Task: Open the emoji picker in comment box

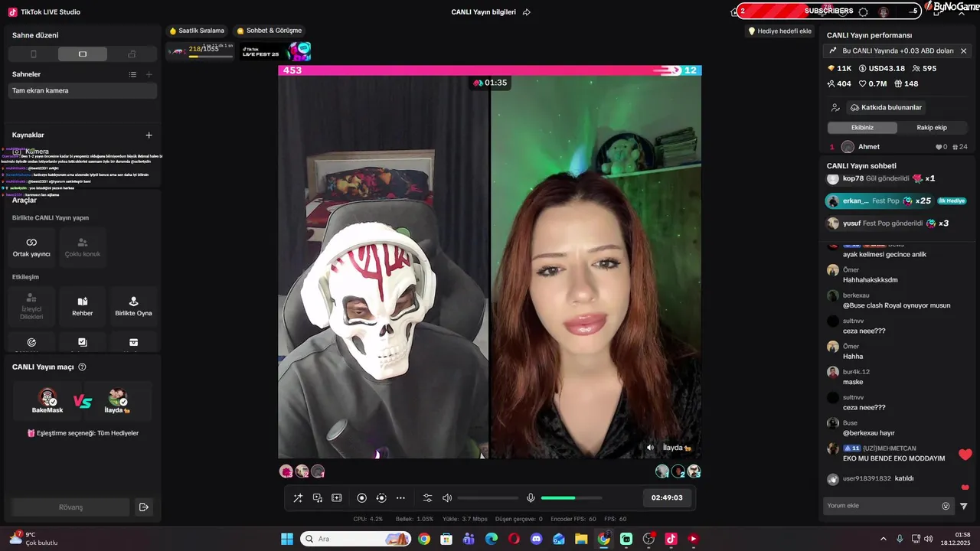Action: [946, 506]
